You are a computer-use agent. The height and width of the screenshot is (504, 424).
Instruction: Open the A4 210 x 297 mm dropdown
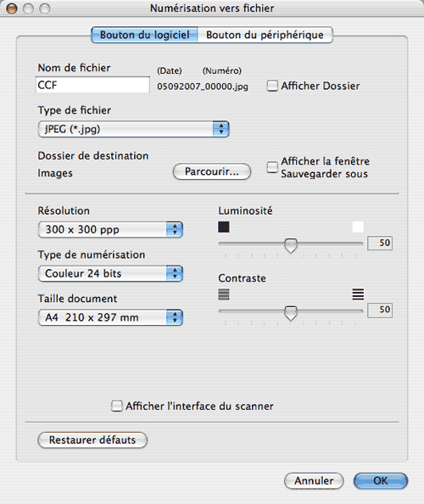click(x=110, y=317)
